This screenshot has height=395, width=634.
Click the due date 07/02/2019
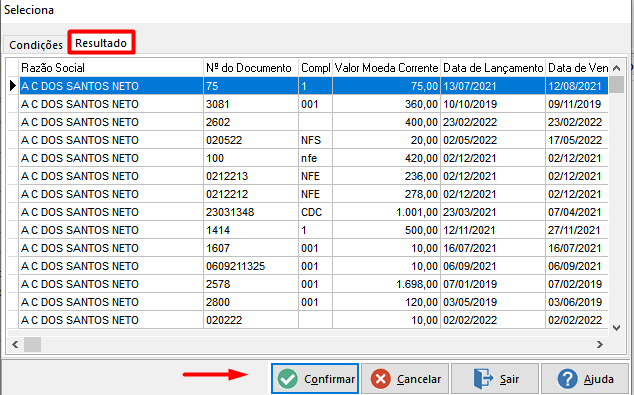[577, 284]
